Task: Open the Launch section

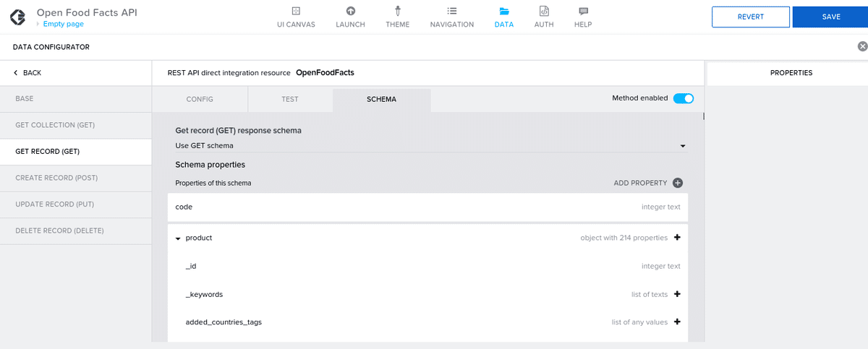Action: [350, 17]
